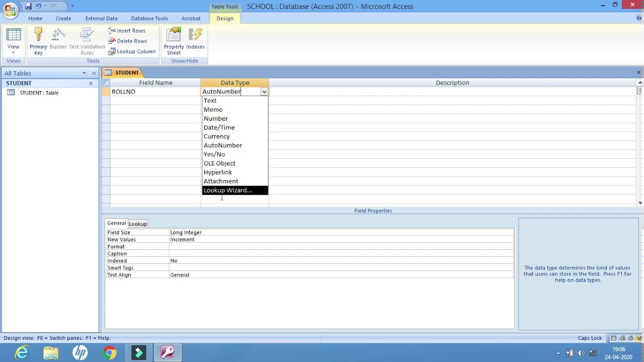Image resolution: width=644 pixels, height=362 pixels.
Task: Click the ROLLNO field name cell
Action: pyautogui.click(x=155, y=92)
